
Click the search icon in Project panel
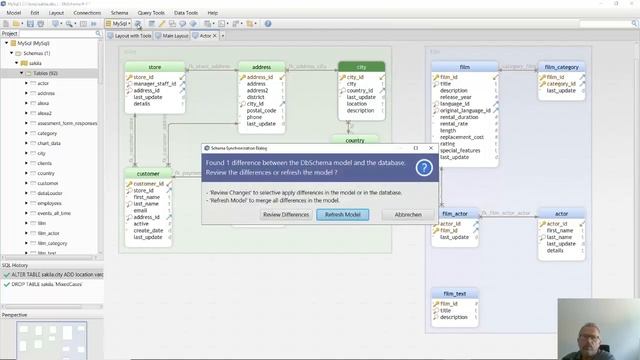pos(98,33)
